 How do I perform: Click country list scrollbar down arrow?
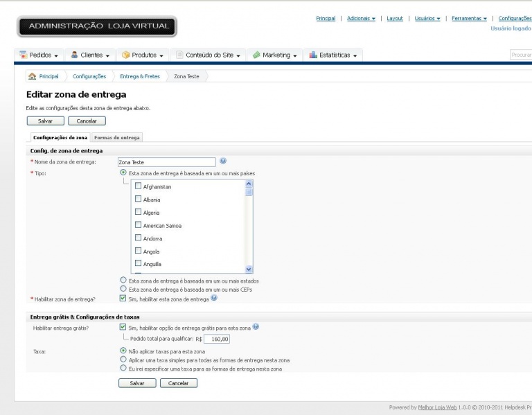click(249, 269)
